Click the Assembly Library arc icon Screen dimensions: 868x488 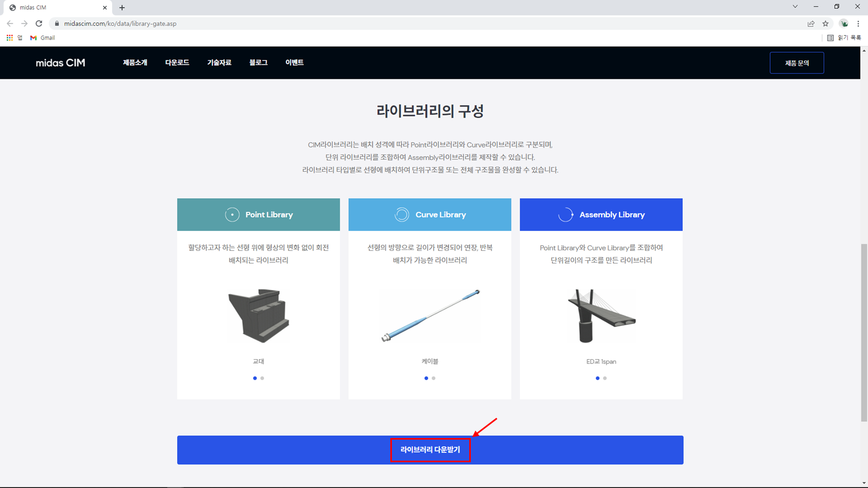[566, 215]
